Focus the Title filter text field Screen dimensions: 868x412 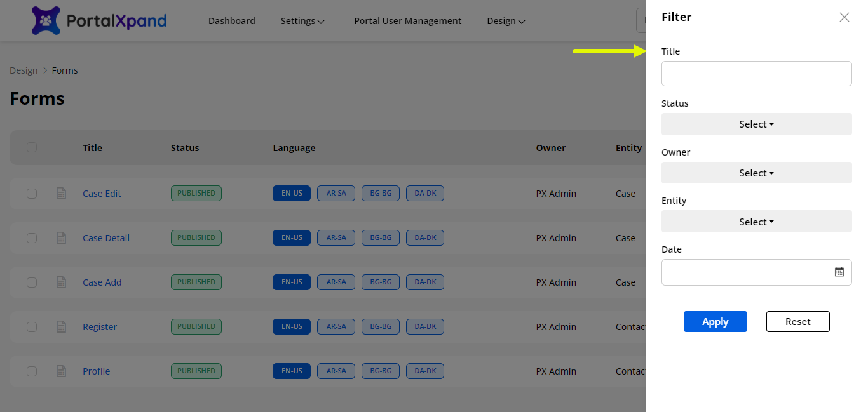pos(756,74)
